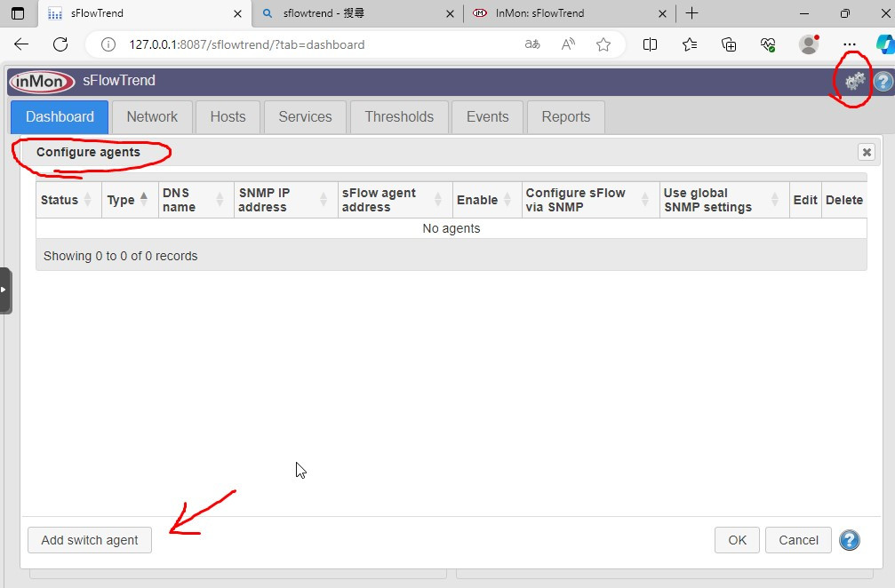Select the Dashboard tab
The height and width of the screenshot is (588, 895).
pos(60,117)
